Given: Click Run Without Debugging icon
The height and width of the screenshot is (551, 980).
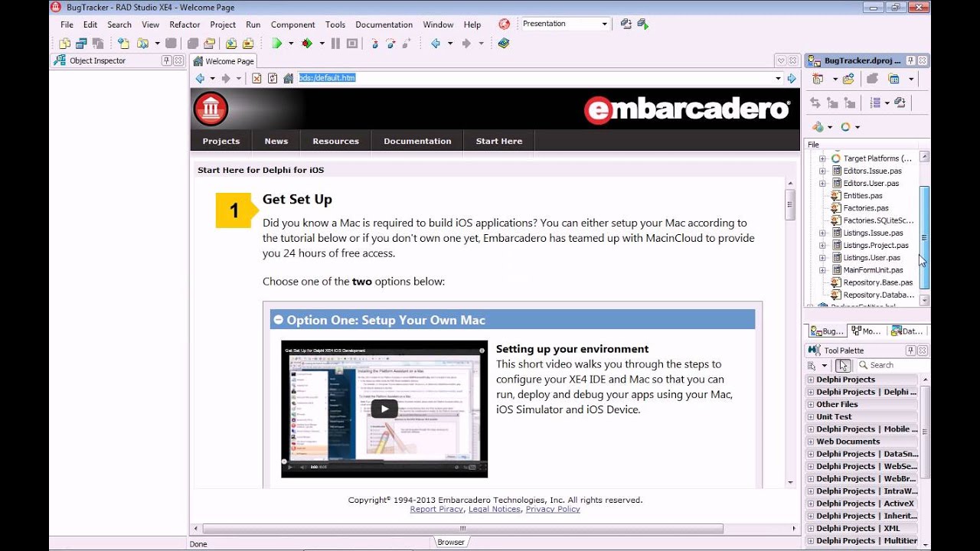Looking at the screenshot, I should 307,44.
